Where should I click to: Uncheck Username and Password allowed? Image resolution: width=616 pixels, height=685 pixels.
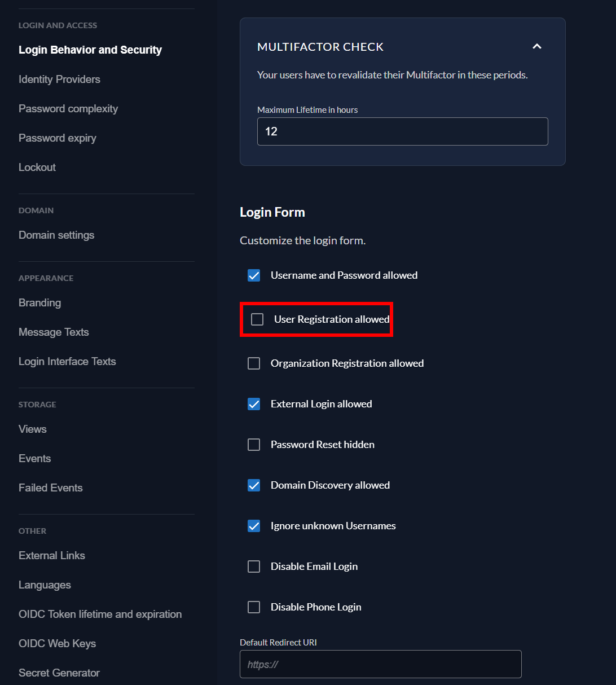pos(254,275)
